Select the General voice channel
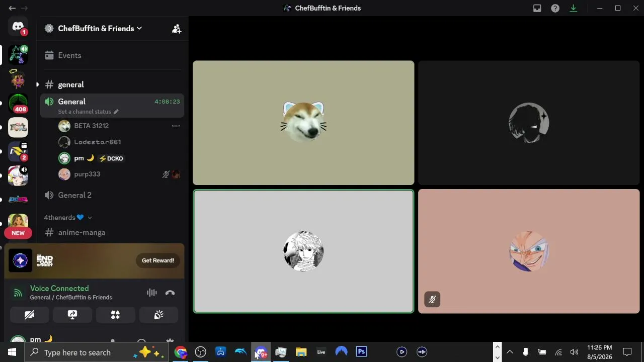 112,106
